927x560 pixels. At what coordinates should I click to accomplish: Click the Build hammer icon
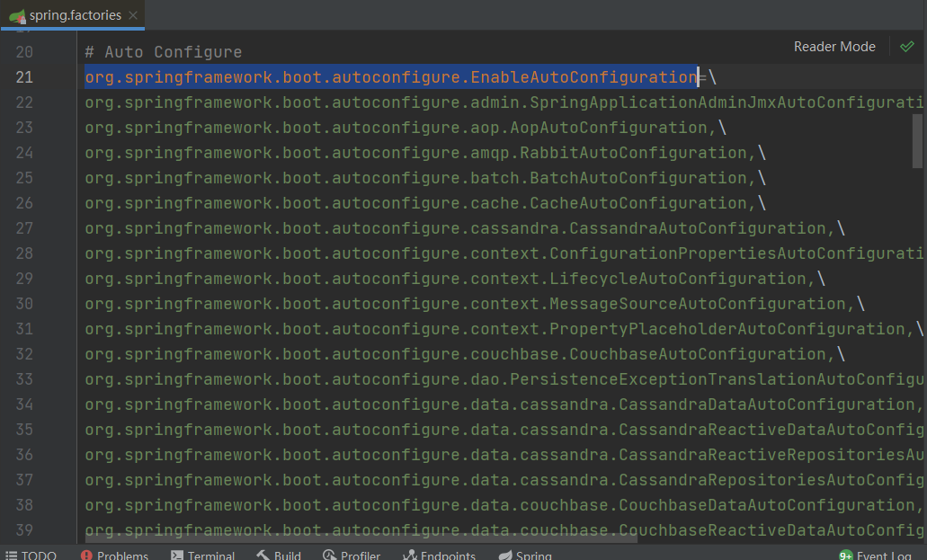click(x=263, y=555)
